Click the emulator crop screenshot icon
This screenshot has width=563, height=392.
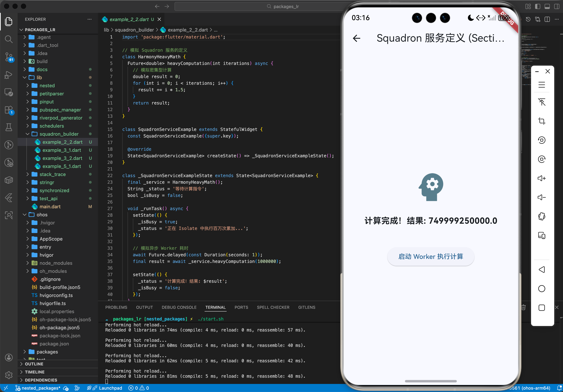tap(541, 121)
